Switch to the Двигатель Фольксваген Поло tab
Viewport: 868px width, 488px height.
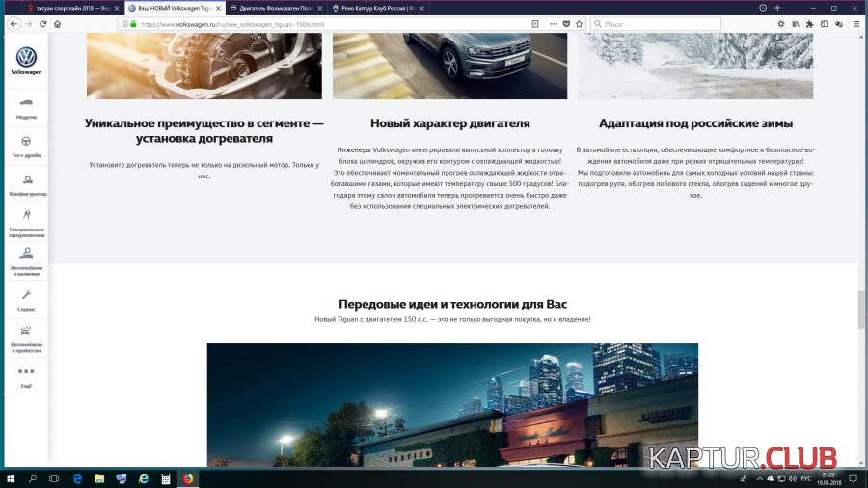pos(276,8)
